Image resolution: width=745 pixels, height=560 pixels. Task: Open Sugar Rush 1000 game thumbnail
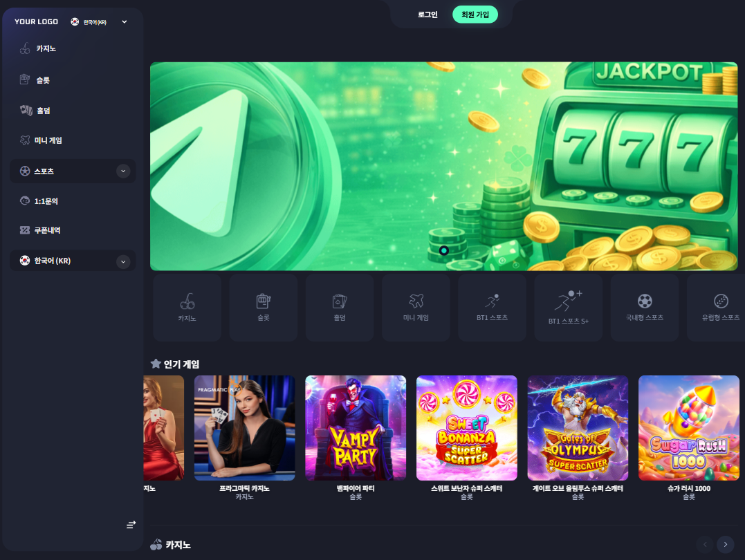689,428
